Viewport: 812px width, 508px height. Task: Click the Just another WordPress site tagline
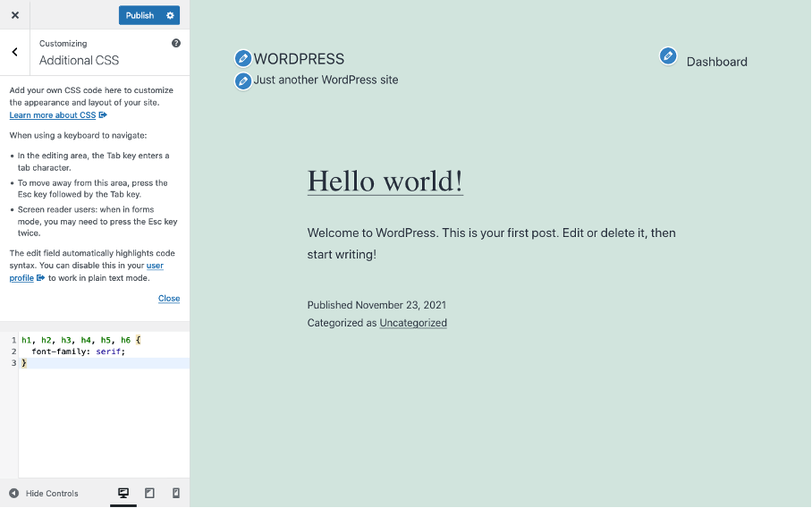[326, 80]
